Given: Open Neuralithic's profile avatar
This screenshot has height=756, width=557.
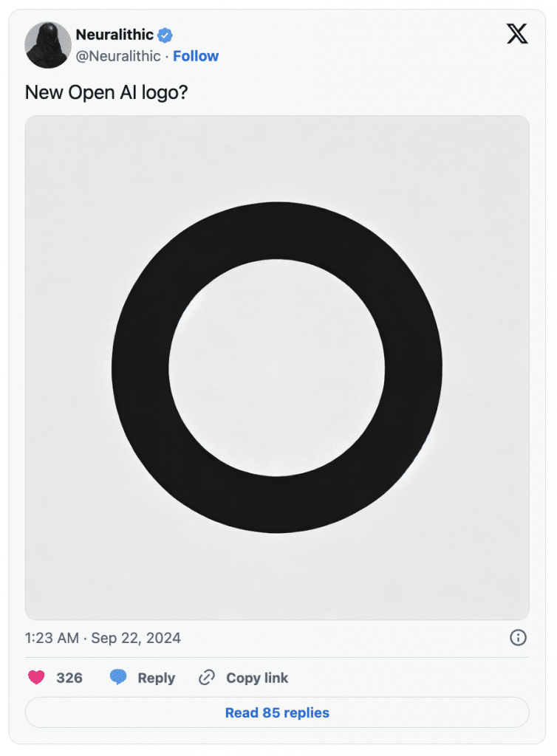Looking at the screenshot, I should 48,45.
